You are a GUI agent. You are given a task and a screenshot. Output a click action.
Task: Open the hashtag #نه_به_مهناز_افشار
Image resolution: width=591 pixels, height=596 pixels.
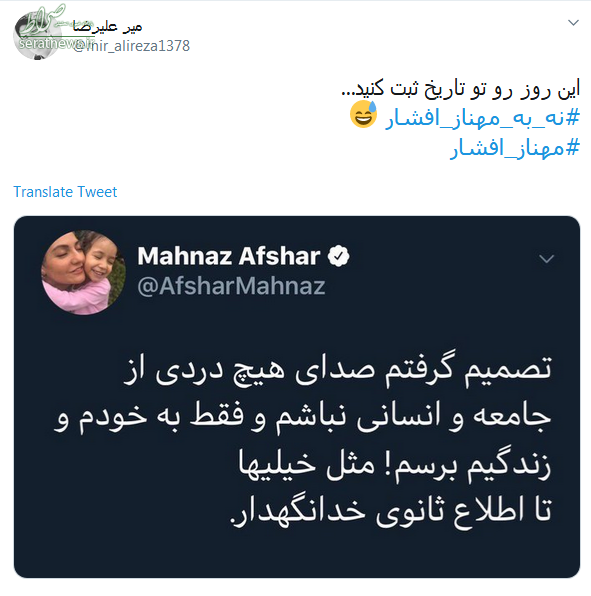(482, 117)
